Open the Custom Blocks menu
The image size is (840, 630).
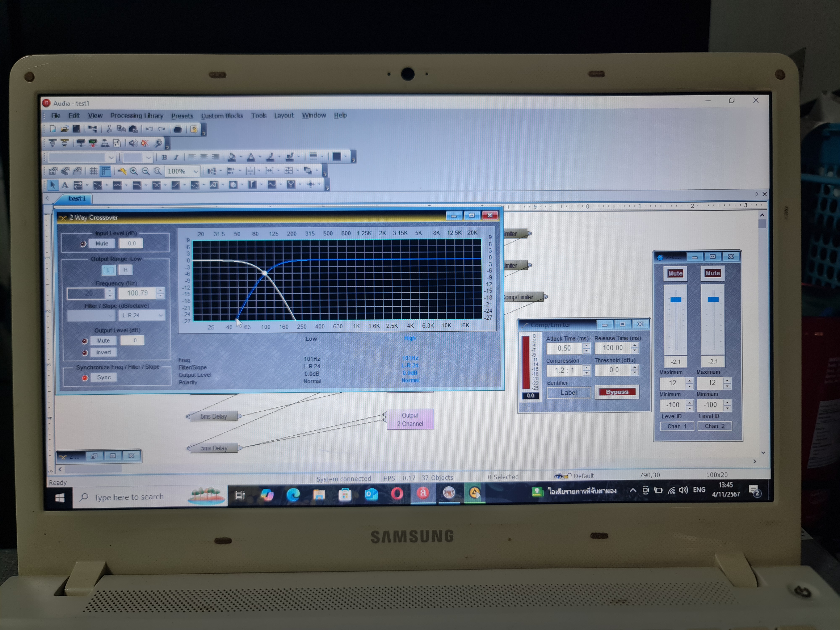coord(222,116)
